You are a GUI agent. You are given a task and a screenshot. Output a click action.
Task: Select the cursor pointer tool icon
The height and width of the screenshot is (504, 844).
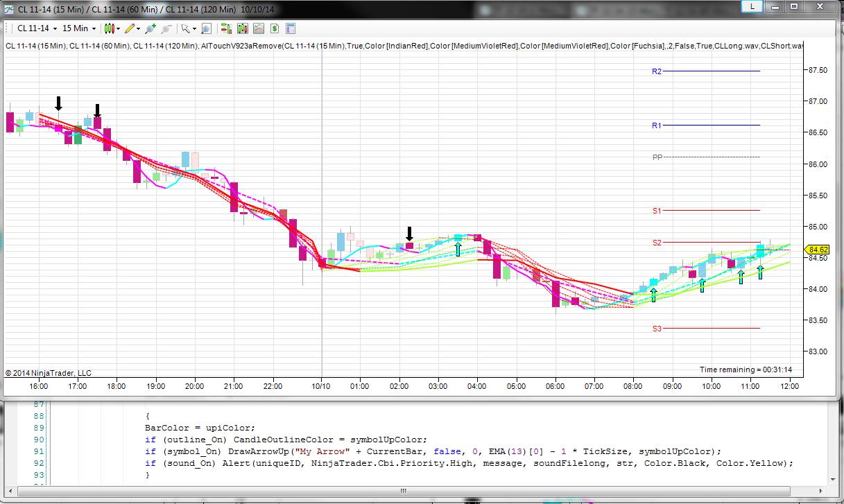(184, 28)
